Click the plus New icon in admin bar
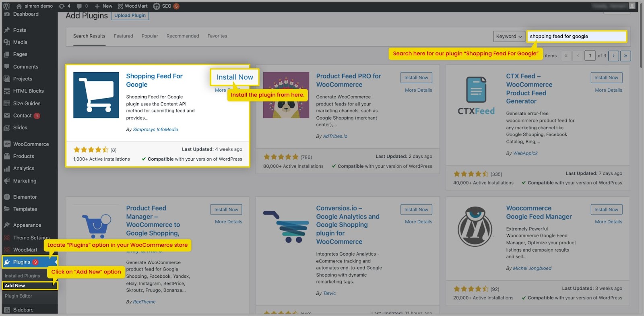 pyautogui.click(x=97, y=6)
